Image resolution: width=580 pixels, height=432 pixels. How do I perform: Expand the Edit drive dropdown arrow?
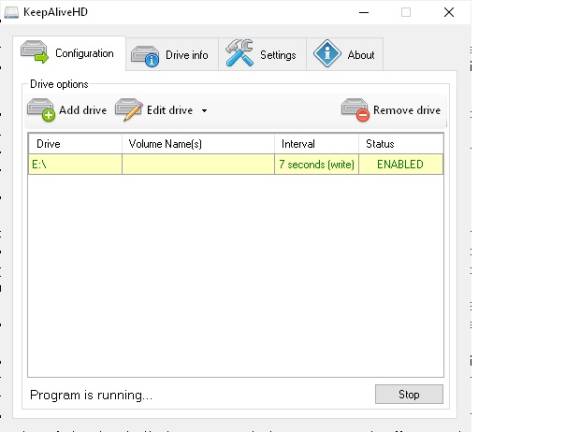tap(204, 110)
